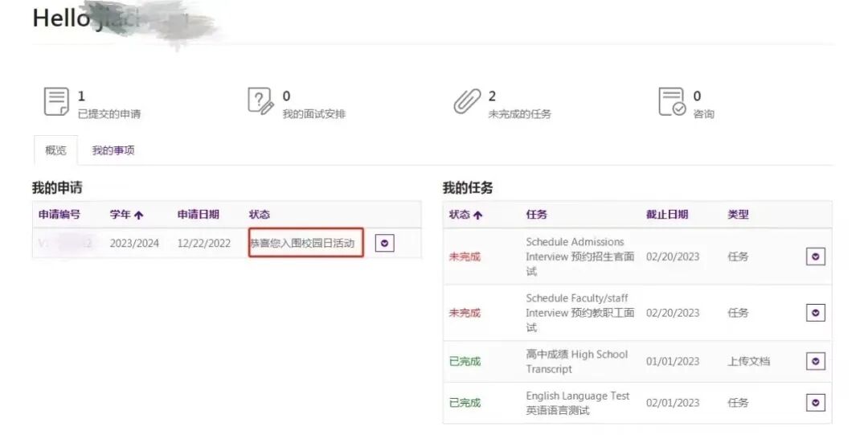Sort tasks by 截止日期 column header
Viewport: 868px width, 435px height.
tap(667, 215)
